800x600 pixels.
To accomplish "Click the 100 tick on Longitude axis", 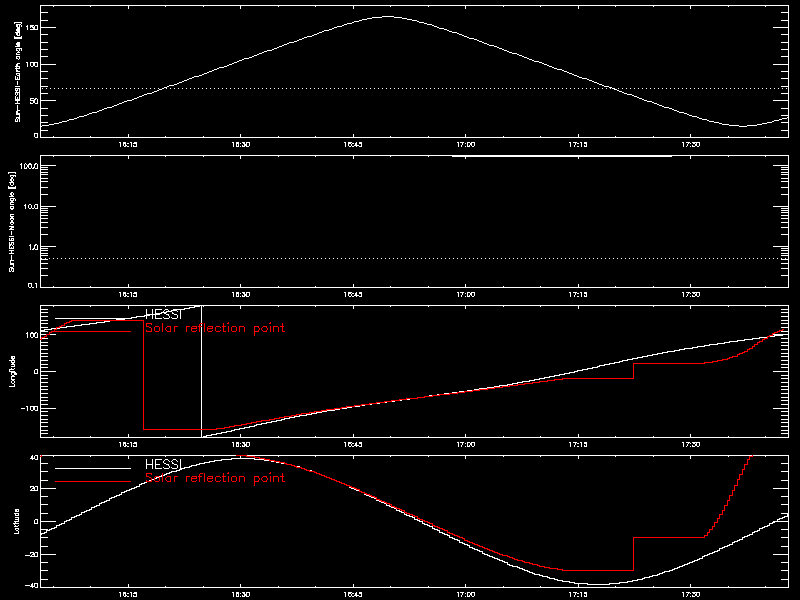I will click(x=32, y=335).
